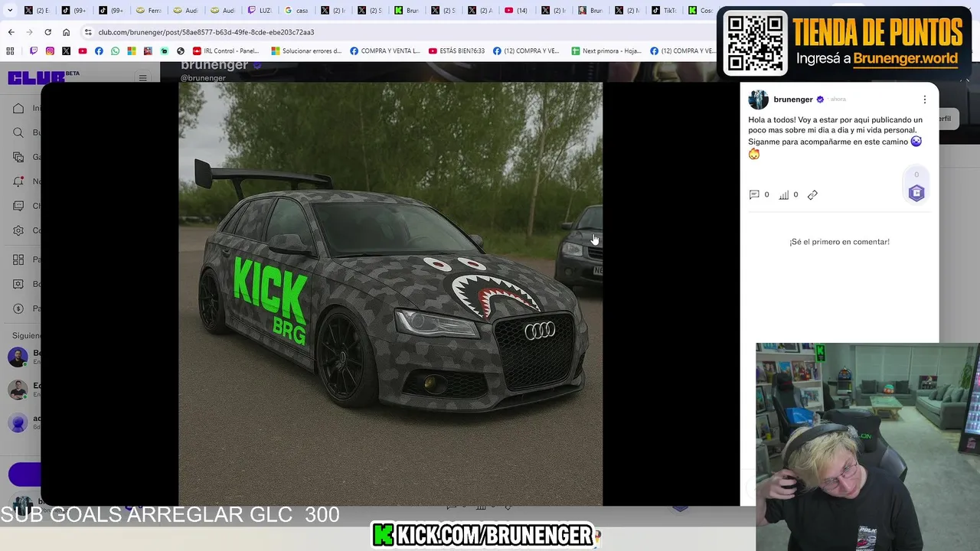Click the address bar URL field
Viewport: 980px width, 551px height.
(x=398, y=32)
